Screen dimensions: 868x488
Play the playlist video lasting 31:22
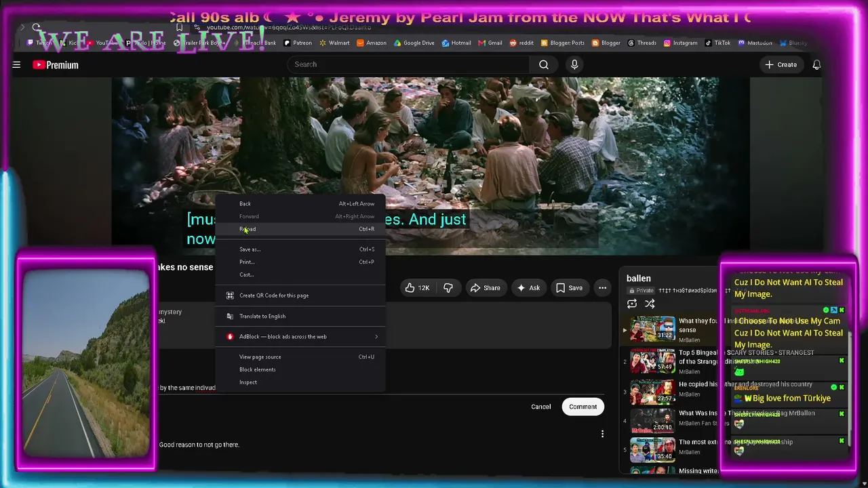point(653,329)
